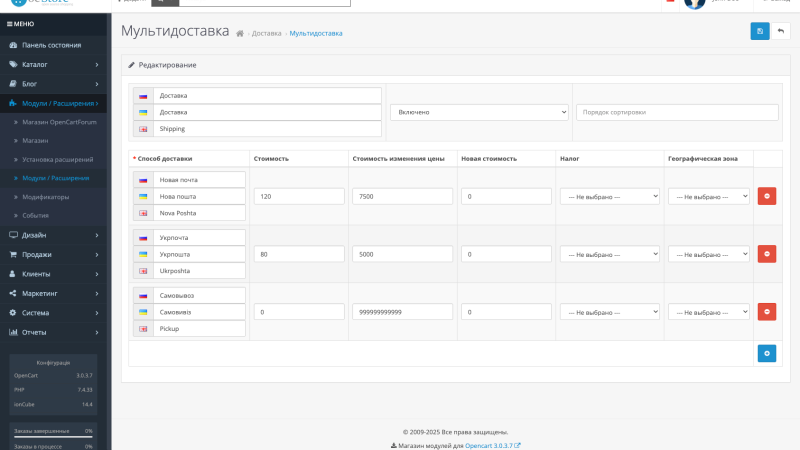This screenshot has height=450, width=800.
Task: Click the Мультидоставка breadcrumb link
Action: click(x=316, y=33)
